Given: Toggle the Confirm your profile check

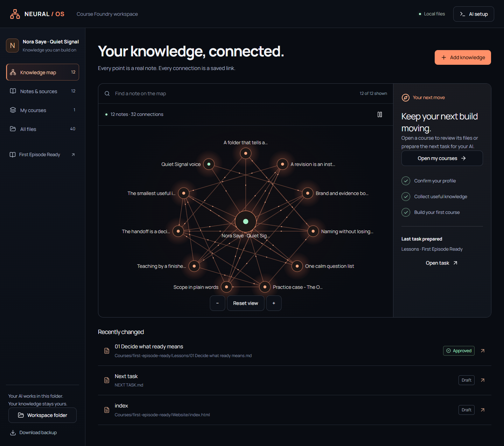Looking at the screenshot, I should click(x=406, y=181).
